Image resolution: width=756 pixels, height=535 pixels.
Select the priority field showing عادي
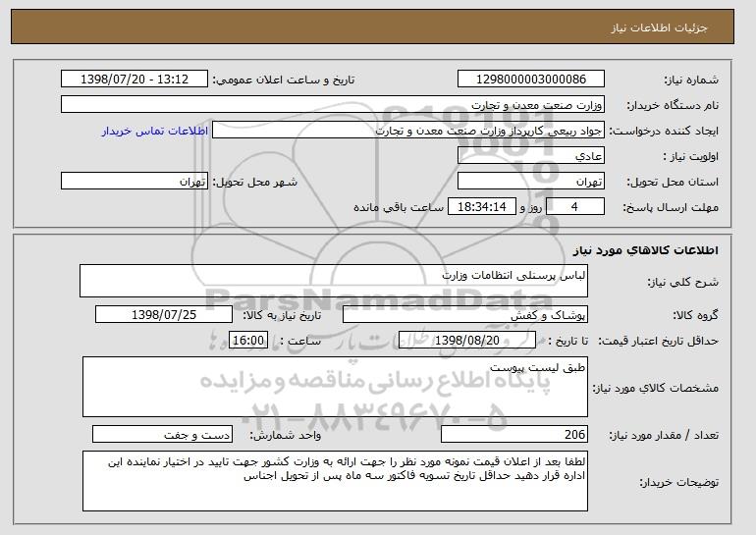coord(531,156)
